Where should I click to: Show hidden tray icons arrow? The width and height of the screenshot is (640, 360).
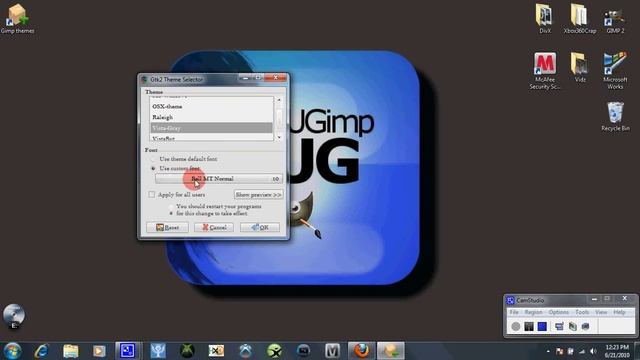[x=548, y=351]
